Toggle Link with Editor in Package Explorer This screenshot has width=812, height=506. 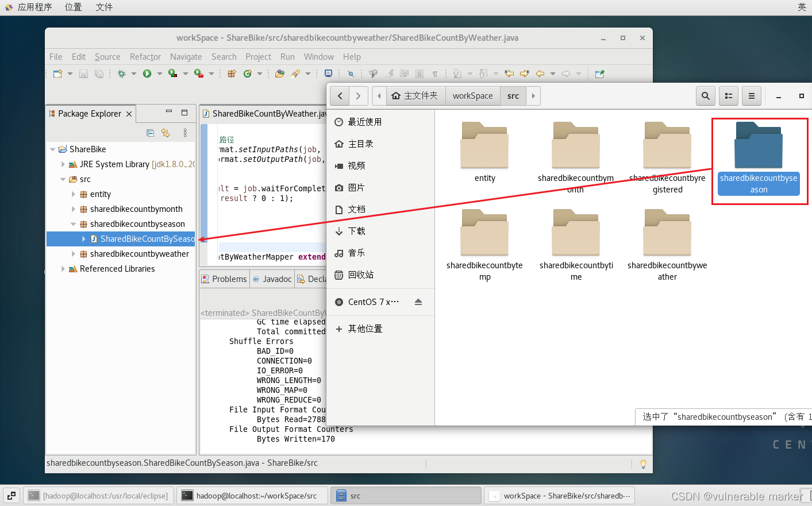tap(166, 133)
